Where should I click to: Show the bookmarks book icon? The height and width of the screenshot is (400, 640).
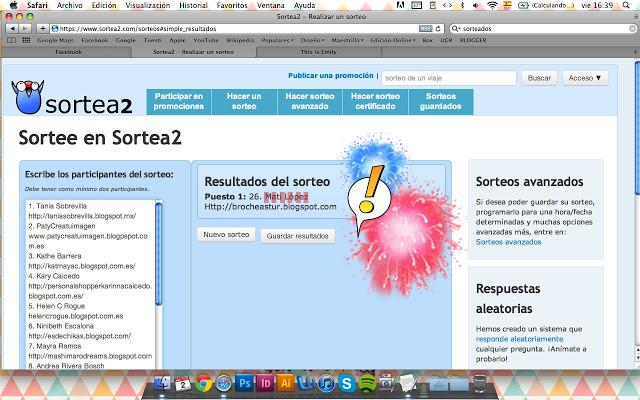coord(11,40)
